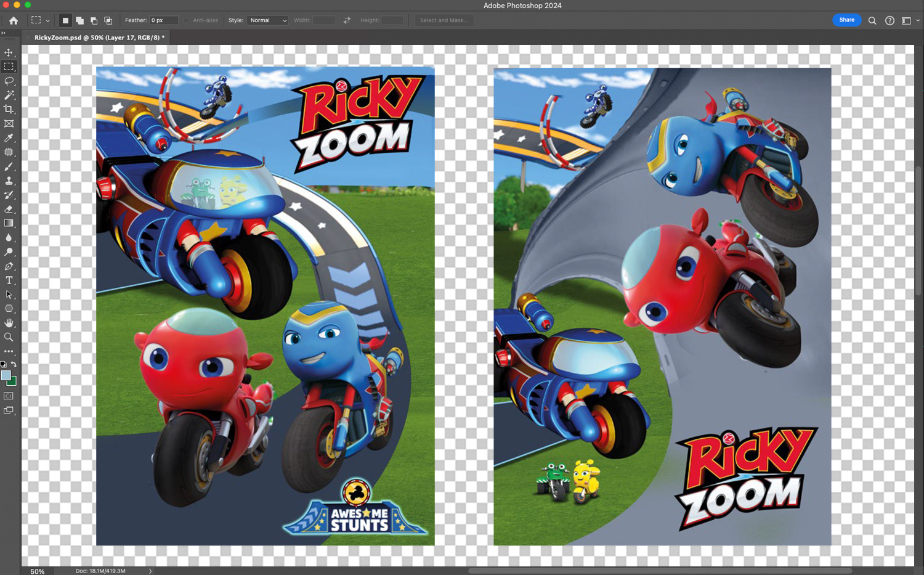Screen dimensions: 924x575
Task: Select the Brush tool
Action: [x=9, y=166]
